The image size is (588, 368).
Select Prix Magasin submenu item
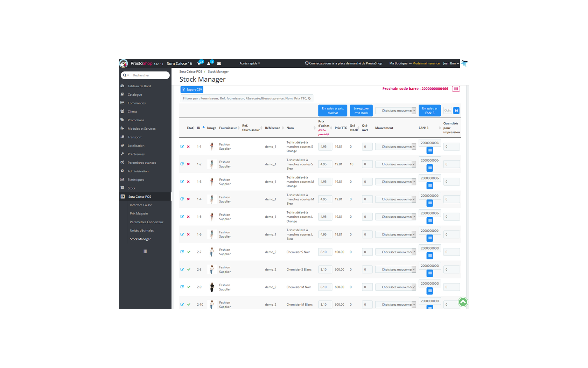coord(139,213)
